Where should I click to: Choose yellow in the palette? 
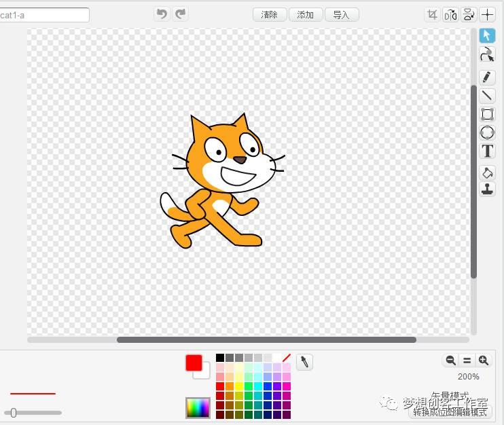239,386
